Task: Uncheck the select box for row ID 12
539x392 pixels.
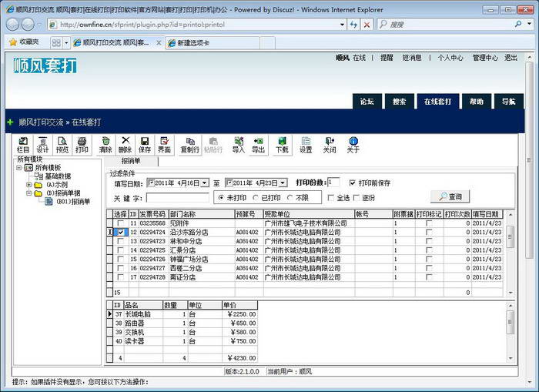Action: pyautogui.click(x=120, y=232)
